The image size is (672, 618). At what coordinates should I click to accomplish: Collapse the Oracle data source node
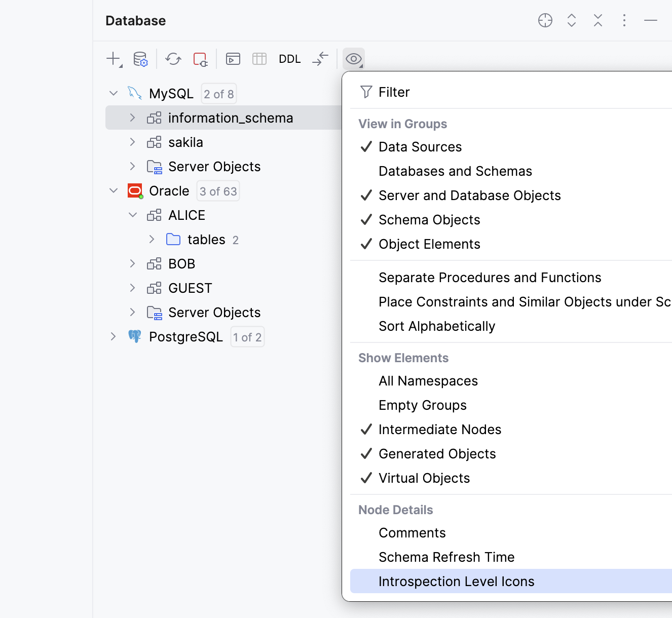click(114, 191)
